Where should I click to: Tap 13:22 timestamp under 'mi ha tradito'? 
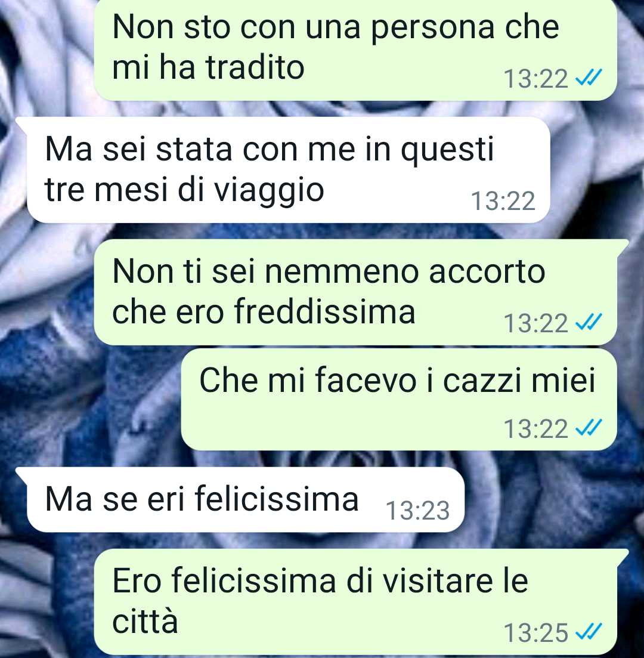[x=535, y=79]
